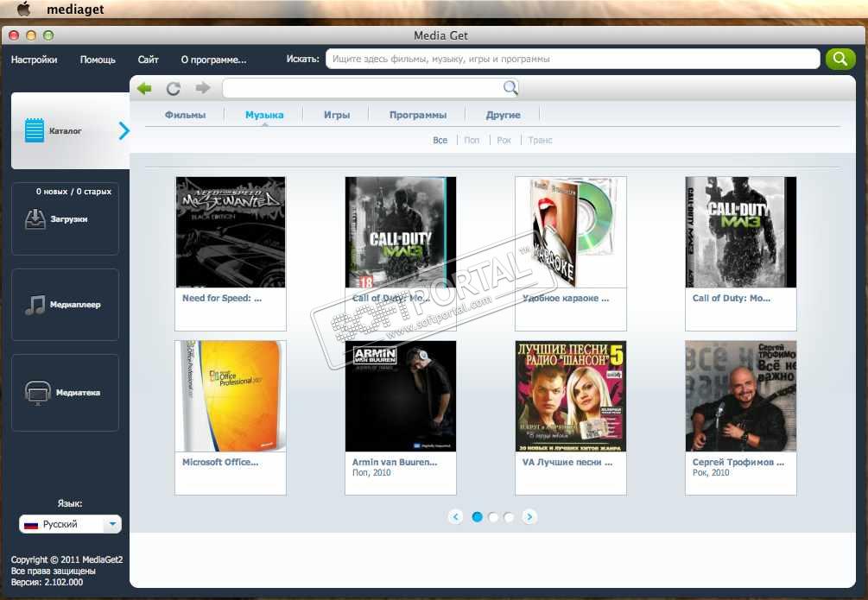868x600 pixels.
Task: Click the Apple logo in menu bar
Action: pyautogui.click(x=23, y=9)
